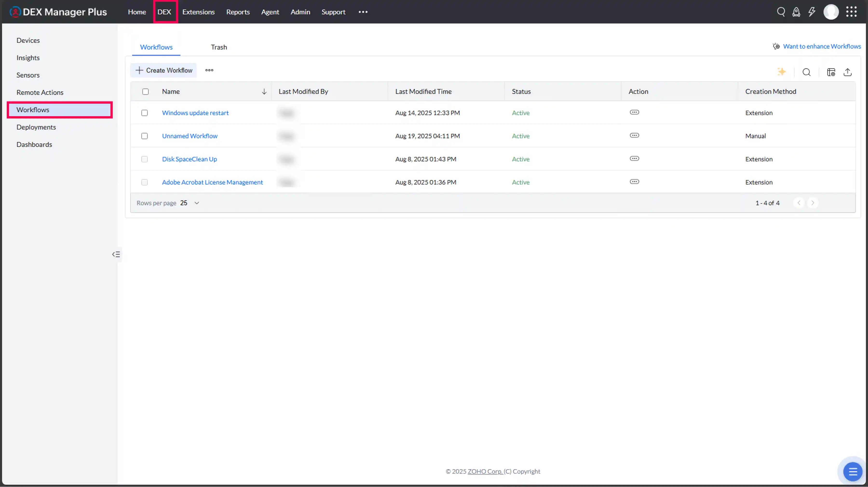Image resolution: width=868 pixels, height=487 pixels.
Task: Switch to the Trash tab
Action: click(219, 47)
